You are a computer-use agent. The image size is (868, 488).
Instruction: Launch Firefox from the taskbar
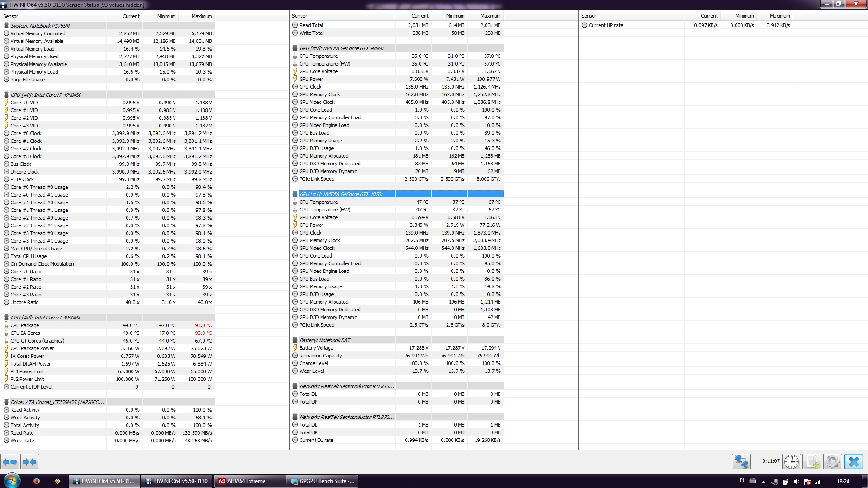[x=37, y=481]
